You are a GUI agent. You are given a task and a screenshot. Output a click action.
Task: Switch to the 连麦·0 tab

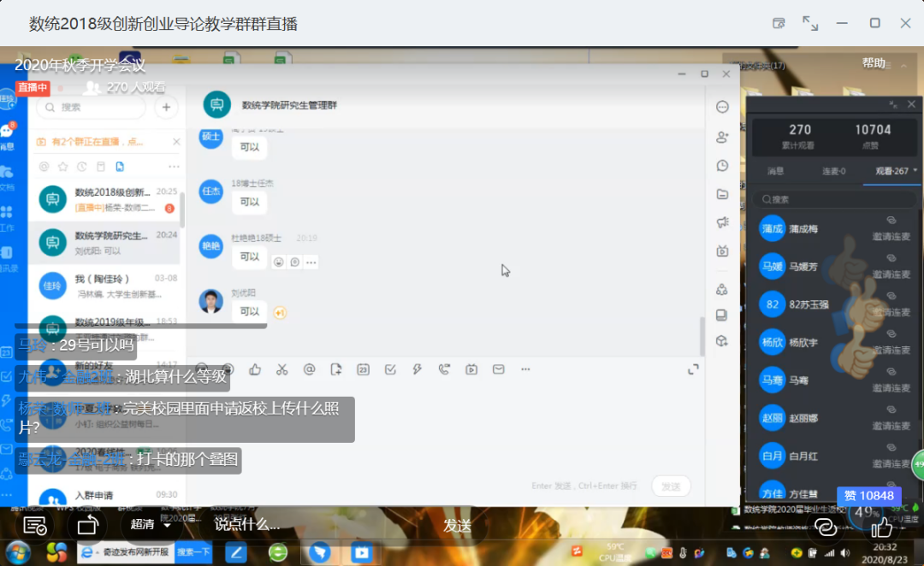pos(833,171)
